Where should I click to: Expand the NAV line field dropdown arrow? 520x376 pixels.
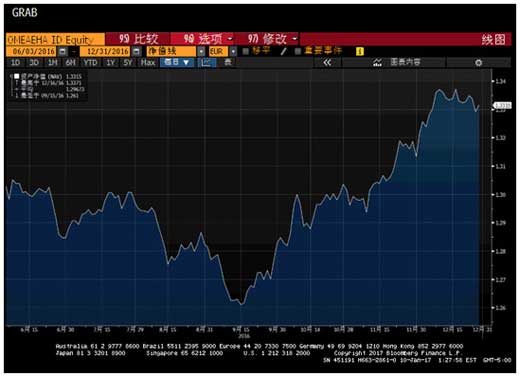click(201, 51)
